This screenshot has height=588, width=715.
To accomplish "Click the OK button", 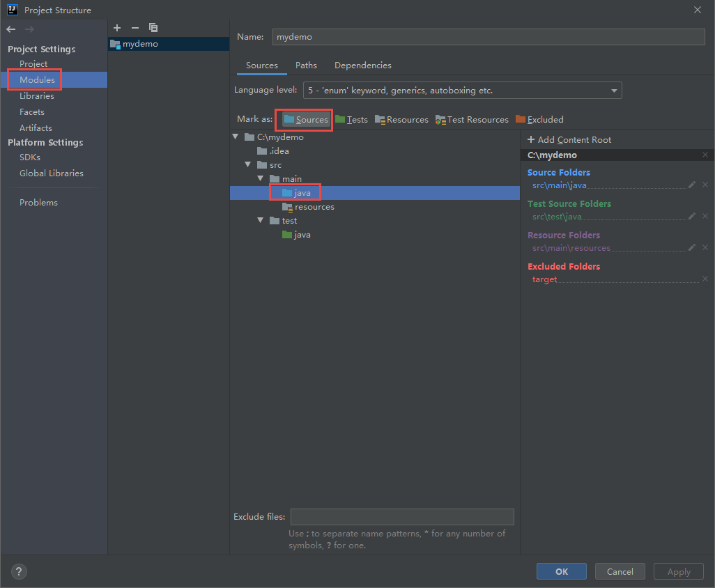I will 561,571.
